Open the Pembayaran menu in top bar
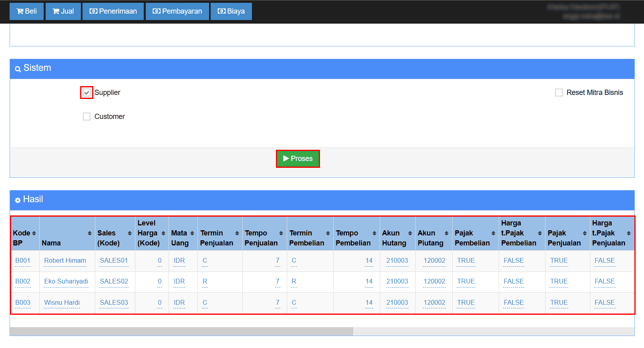Image resolution: width=644 pixels, height=348 pixels. click(177, 11)
